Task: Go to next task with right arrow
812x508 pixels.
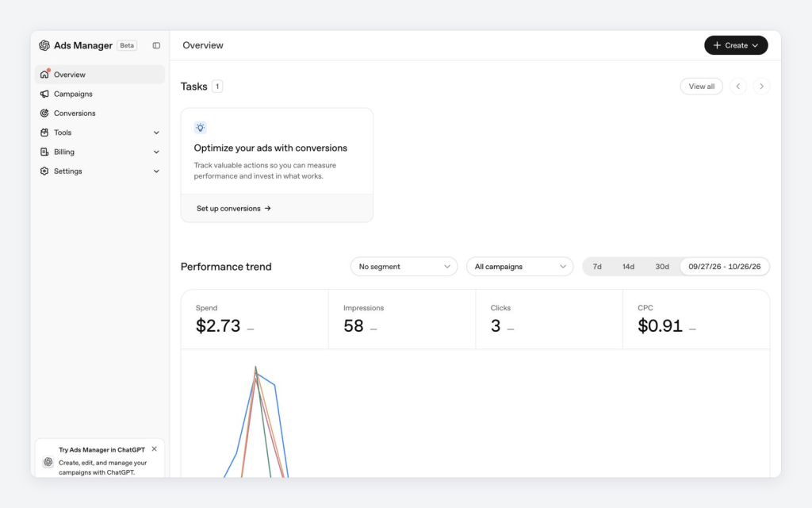Action: (x=761, y=86)
